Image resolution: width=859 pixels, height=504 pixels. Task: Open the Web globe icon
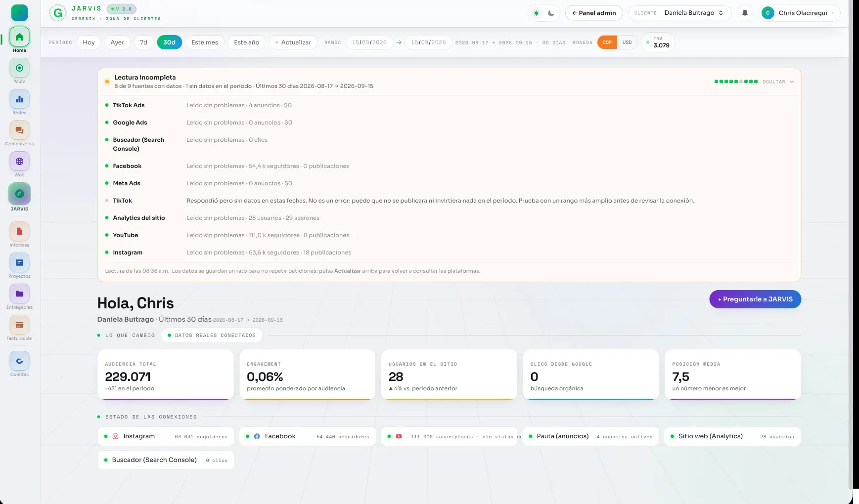[x=19, y=162]
